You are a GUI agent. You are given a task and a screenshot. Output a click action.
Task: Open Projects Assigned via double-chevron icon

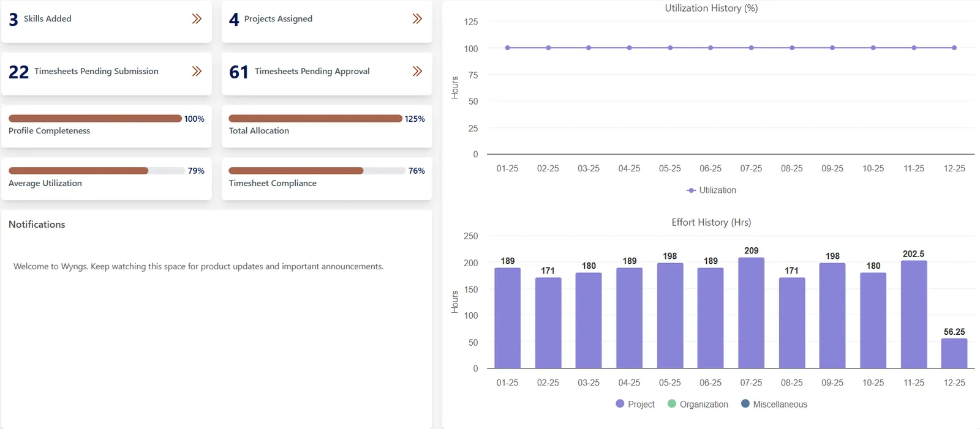coord(417,19)
